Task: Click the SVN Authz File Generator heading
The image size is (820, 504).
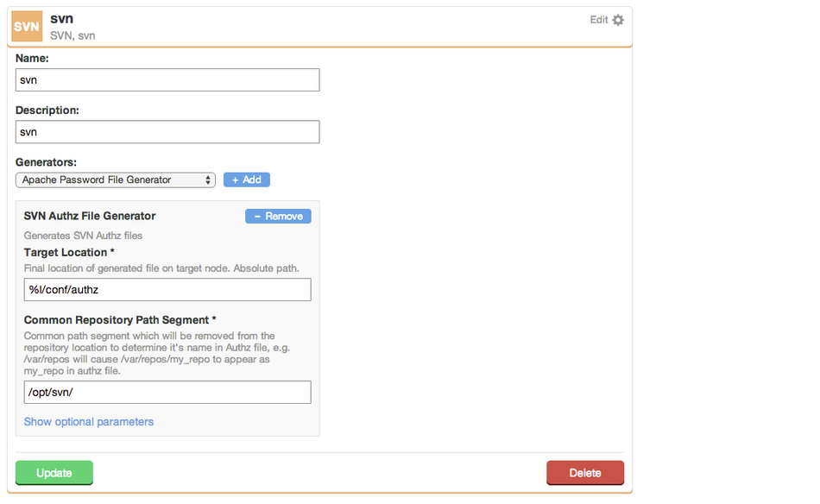Action: coord(90,216)
